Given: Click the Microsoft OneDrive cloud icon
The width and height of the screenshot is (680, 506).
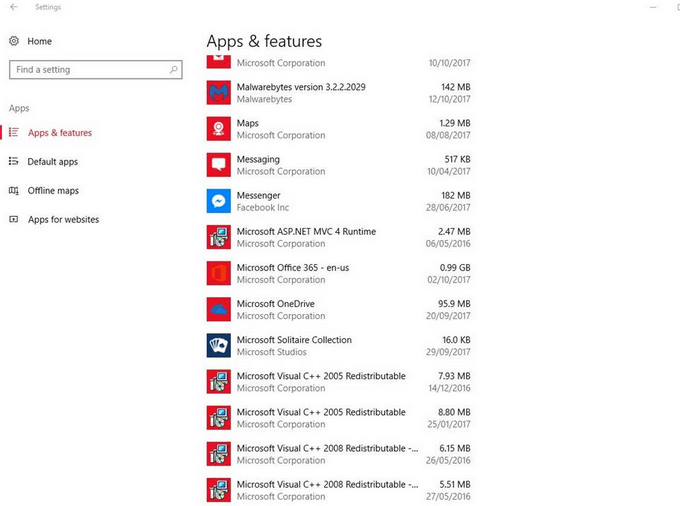Looking at the screenshot, I should click(219, 309).
